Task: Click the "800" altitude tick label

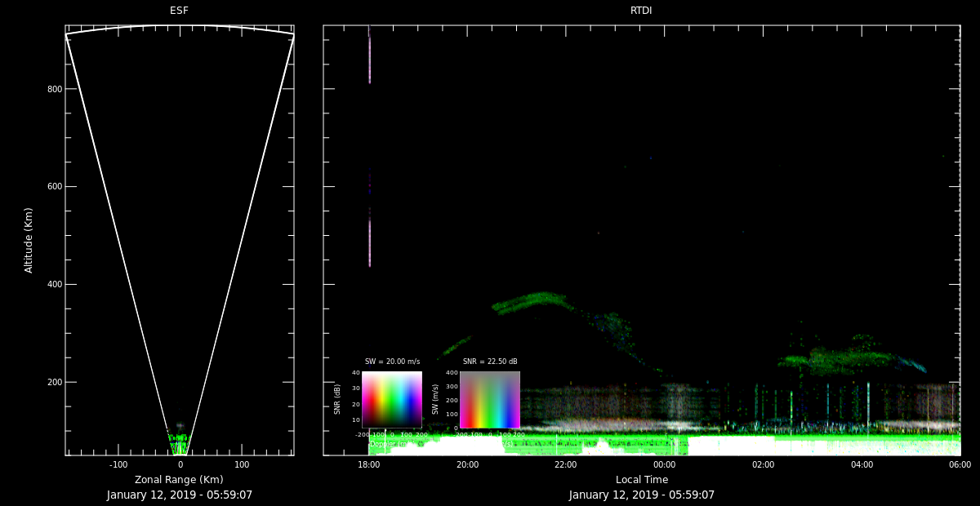Action: click(x=56, y=89)
